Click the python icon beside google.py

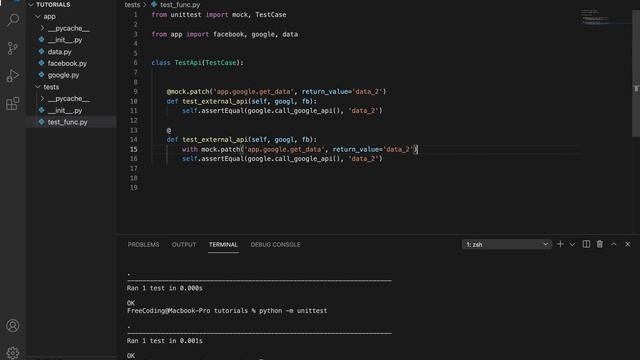pos(41,75)
